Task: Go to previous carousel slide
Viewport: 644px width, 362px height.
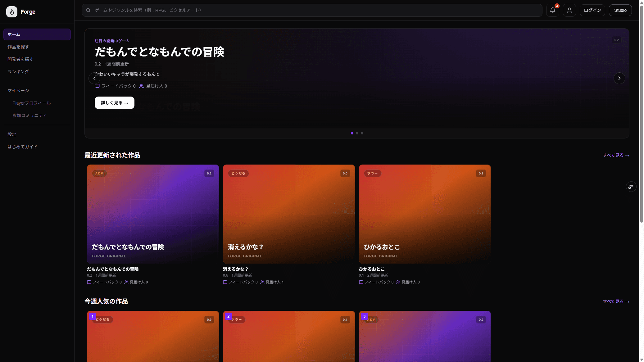Action: pyautogui.click(x=94, y=78)
